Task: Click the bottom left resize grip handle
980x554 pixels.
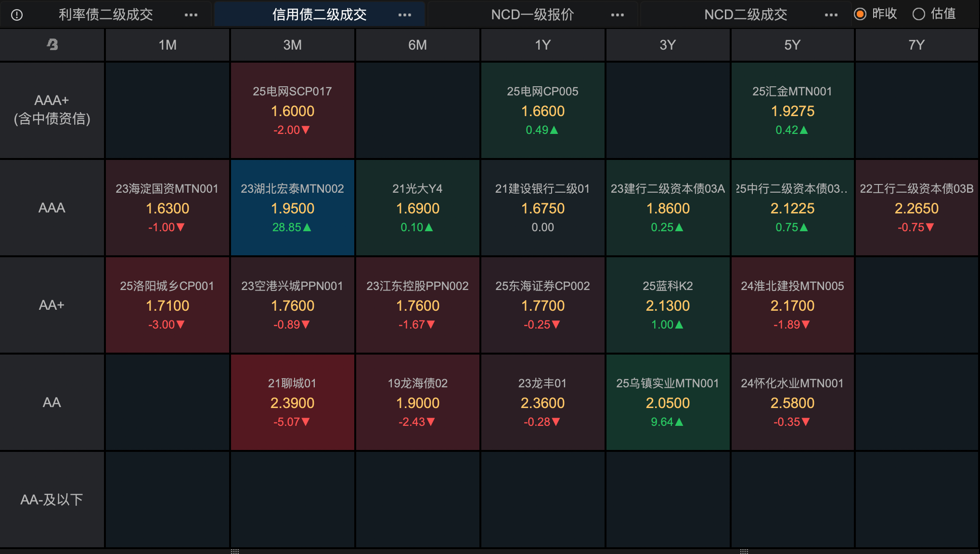Action: [x=235, y=551]
